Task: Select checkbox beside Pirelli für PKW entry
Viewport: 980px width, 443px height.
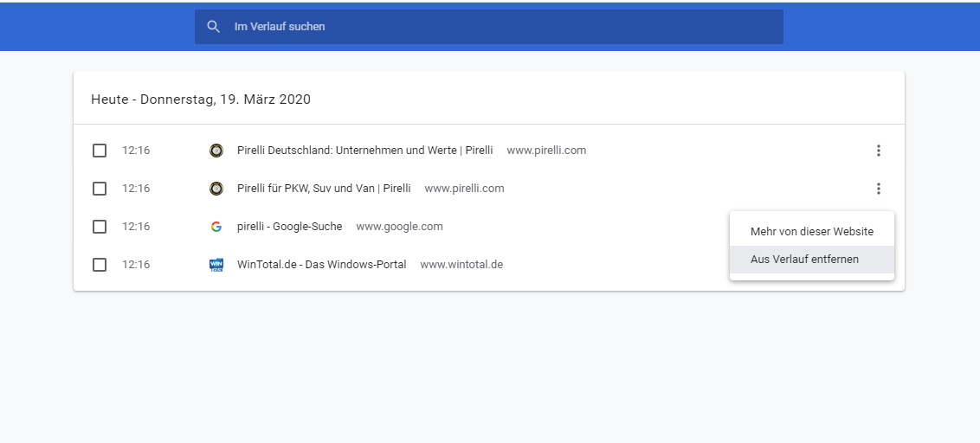Action: (100, 189)
